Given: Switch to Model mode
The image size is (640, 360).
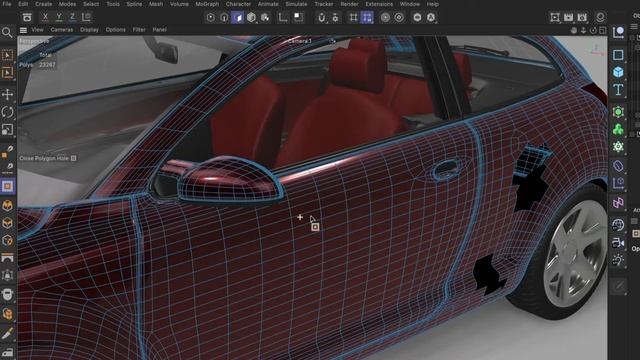Looking at the screenshot, I should coord(251,18).
